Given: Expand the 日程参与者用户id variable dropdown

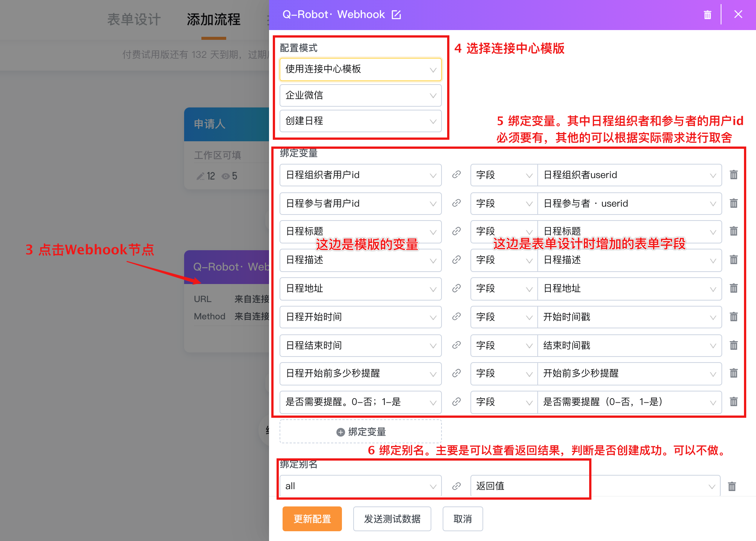Looking at the screenshot, I should click(x=361, y=204).
